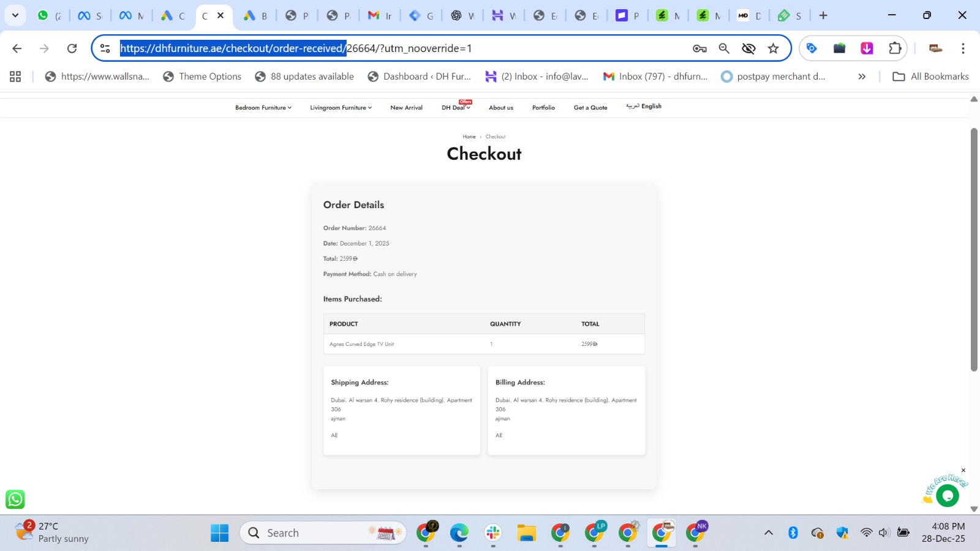Open the saved passwords key icon

pyautogui.click(x=699, y=48)
